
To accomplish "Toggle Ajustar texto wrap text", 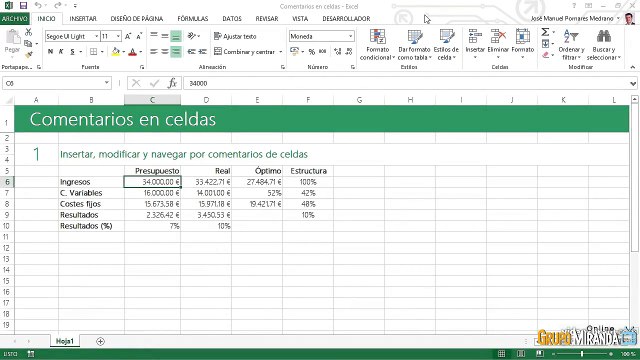I will click(x=235, y=36).
